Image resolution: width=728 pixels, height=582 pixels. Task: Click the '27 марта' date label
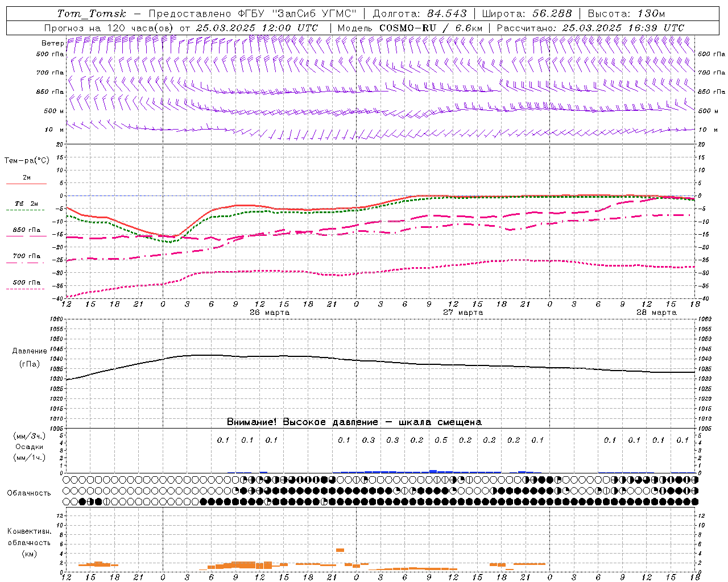(463, 313)
